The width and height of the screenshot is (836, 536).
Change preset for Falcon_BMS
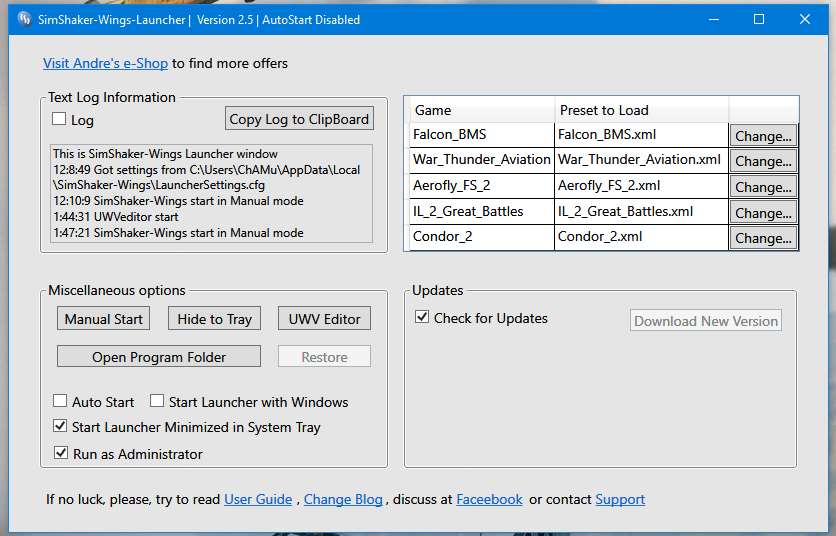(763, 136)
